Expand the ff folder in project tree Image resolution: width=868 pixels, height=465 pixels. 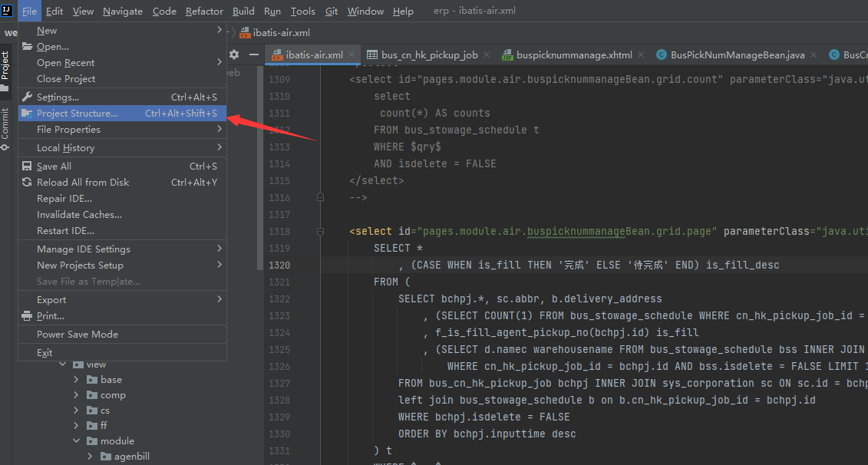[77, 425]
